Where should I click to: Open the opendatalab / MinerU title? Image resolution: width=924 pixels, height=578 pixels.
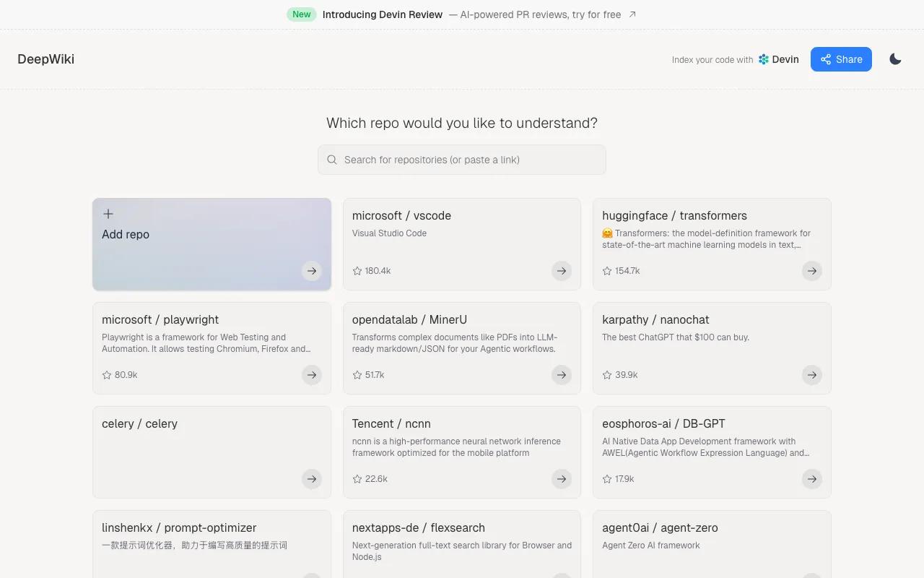point(409,319)
